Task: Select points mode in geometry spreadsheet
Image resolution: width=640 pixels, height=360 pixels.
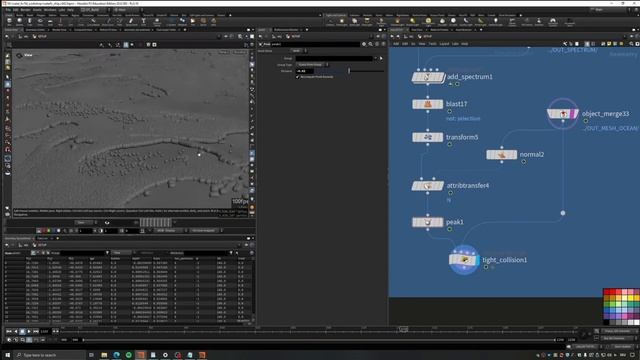Action: [33, 253]
